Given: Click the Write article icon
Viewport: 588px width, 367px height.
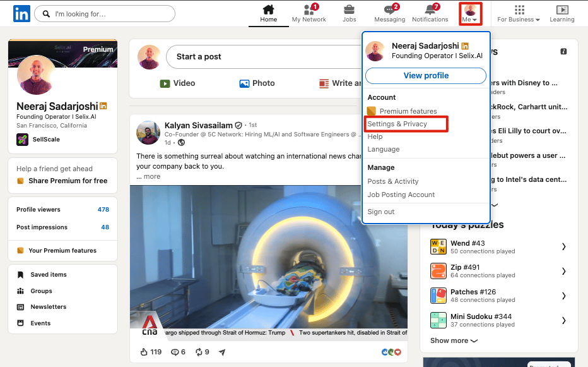Looking at the screenshot, I should click(324, 83).
